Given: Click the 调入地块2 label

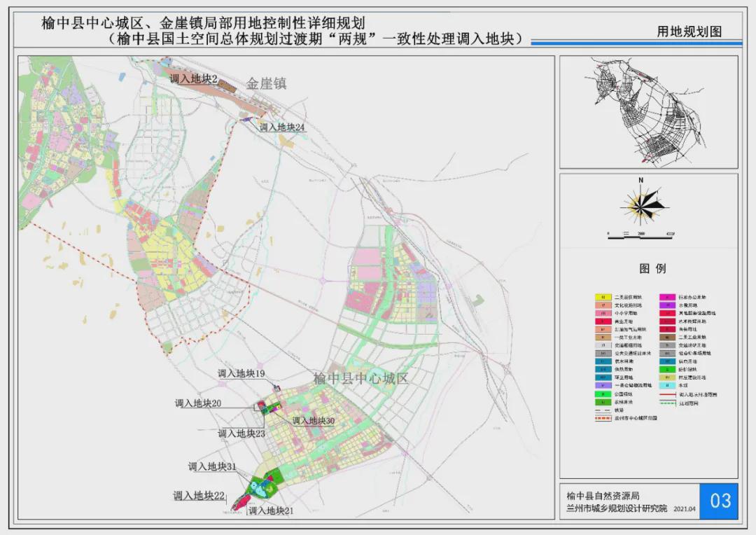Looking at the screenshot, I should [x=192, y=79].
